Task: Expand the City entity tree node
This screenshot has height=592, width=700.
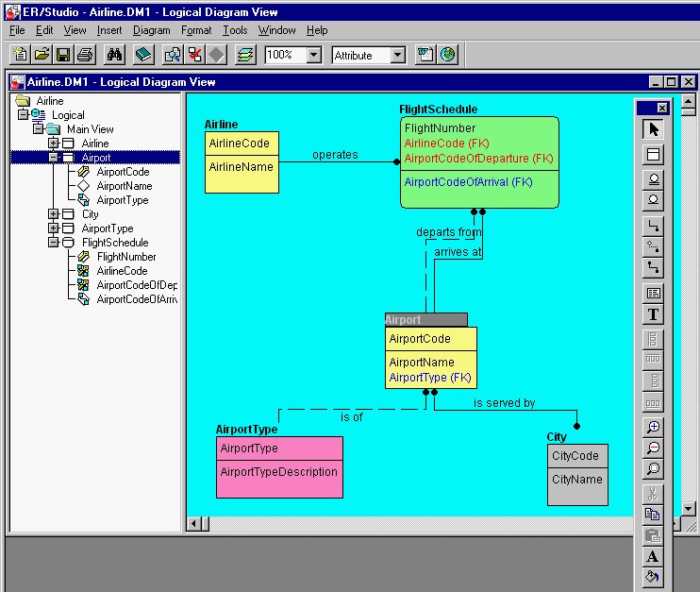Action: 54,214
